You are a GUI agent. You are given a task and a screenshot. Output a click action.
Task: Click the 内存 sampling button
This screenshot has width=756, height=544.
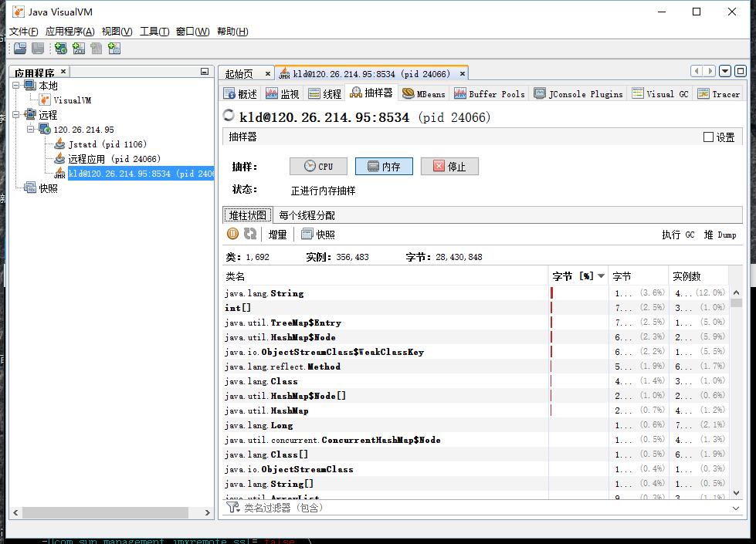click(384, 166)
